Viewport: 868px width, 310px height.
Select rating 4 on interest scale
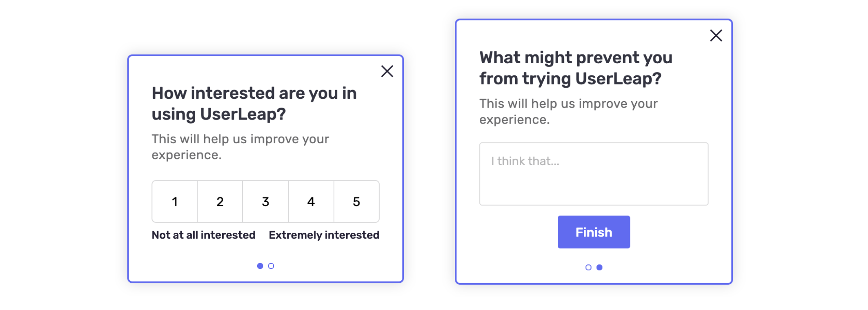coord(311,201)
